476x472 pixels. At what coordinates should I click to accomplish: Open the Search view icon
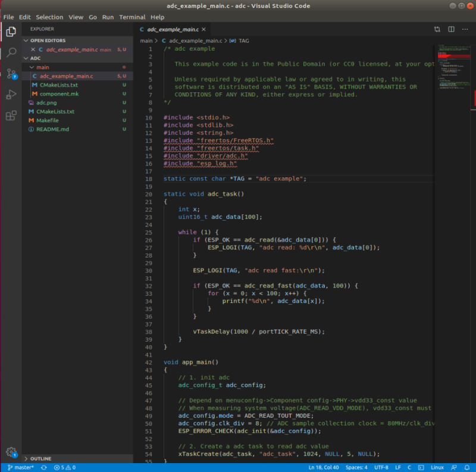coord(11,53)
